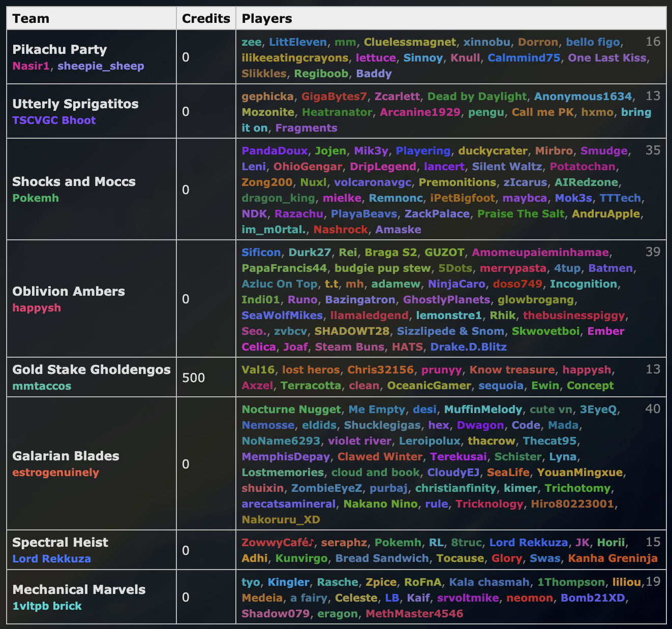Click the Players column header
This screenshot has width=672, height=629.
point(267,19)
